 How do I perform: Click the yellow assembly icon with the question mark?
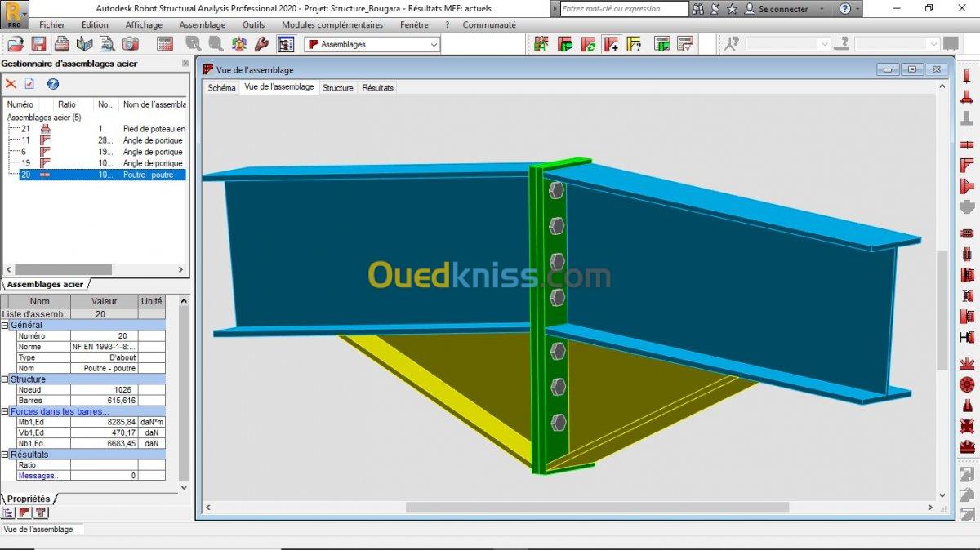click(x=634, y=44)
